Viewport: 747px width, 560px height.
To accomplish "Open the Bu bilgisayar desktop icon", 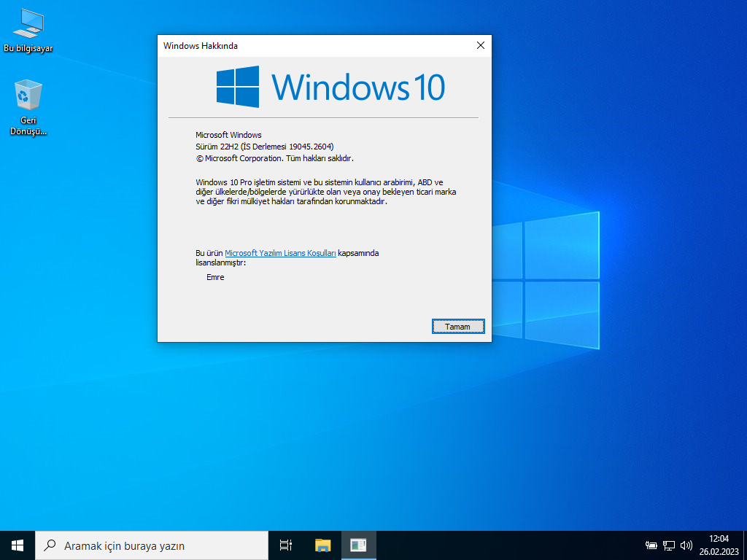I will pos(28,30).
